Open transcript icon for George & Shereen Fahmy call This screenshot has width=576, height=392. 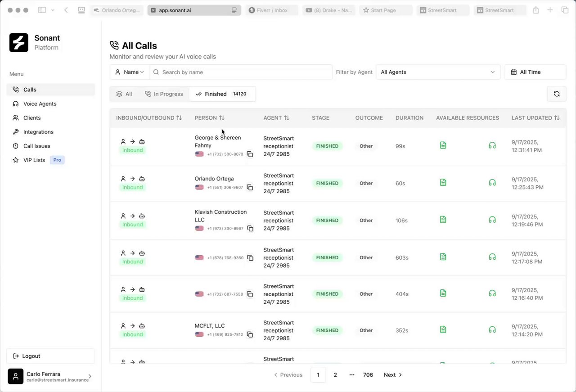(443, 145)
